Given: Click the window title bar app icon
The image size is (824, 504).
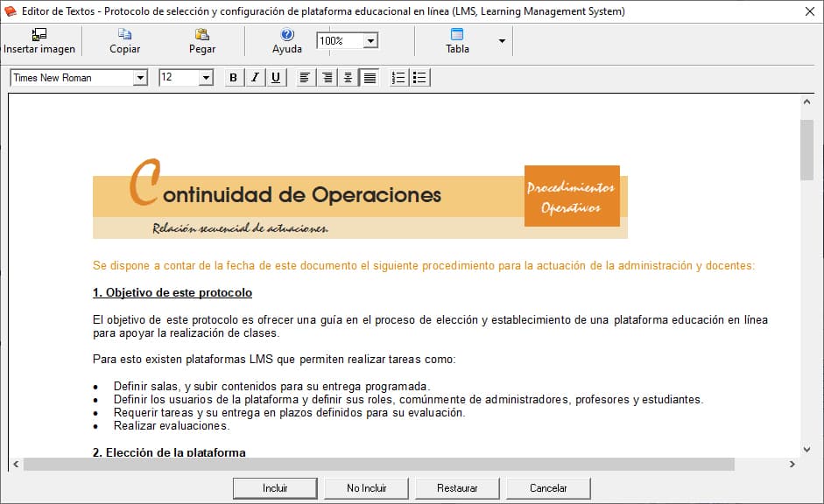Looking at the screenshot, I should pyautogui.click(x=11, y=11).
